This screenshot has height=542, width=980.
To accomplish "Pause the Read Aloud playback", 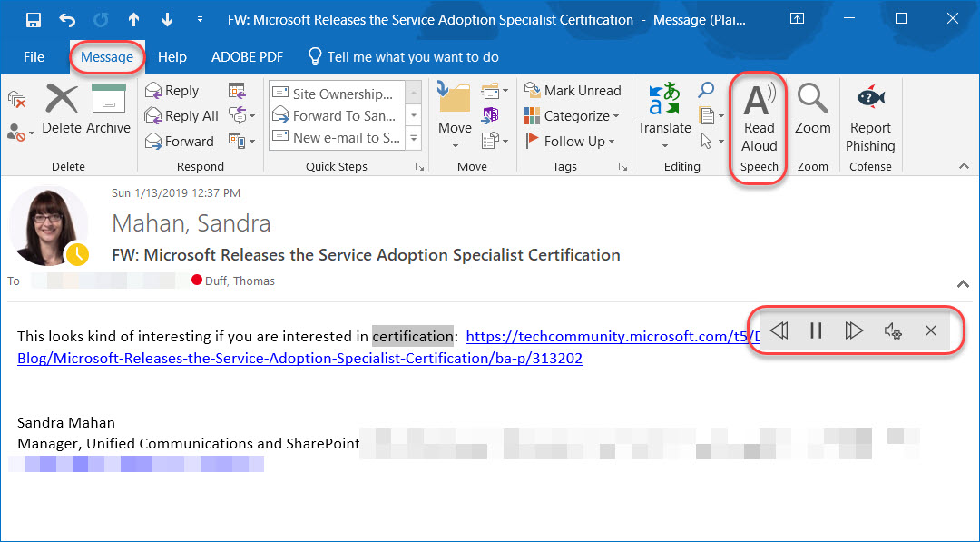I will (x=816, y=330).
